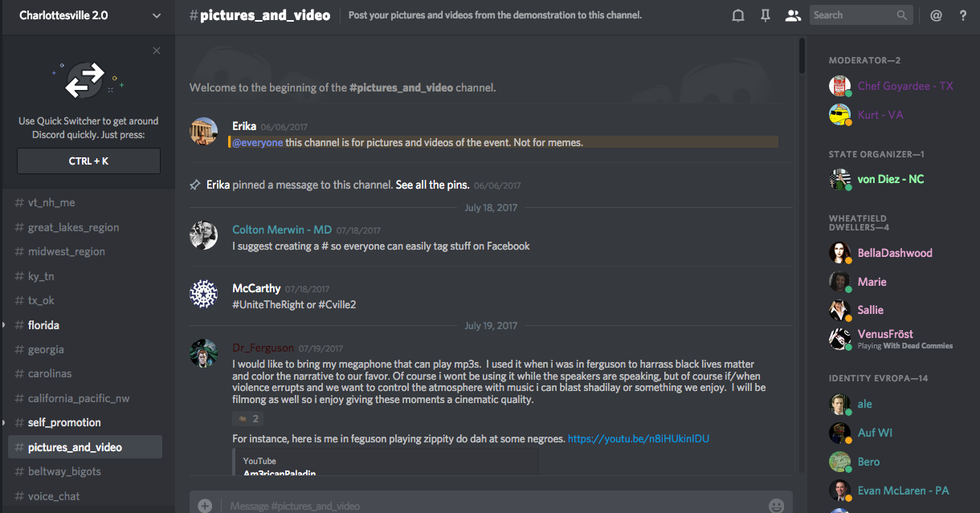This screenshot has height=513, width=980.
Task: Expand Charlottesville 2.0 server dropdown
Action: pyautogui.click(x=156, y=15)
